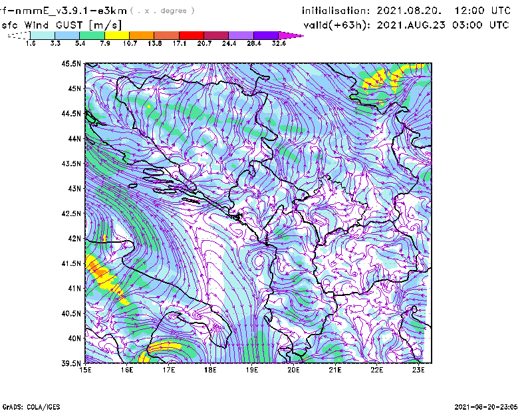Click the 45N latitude label
Image resolution: width=532 pixels, height=411 pixels.
[x=74, y=88]
